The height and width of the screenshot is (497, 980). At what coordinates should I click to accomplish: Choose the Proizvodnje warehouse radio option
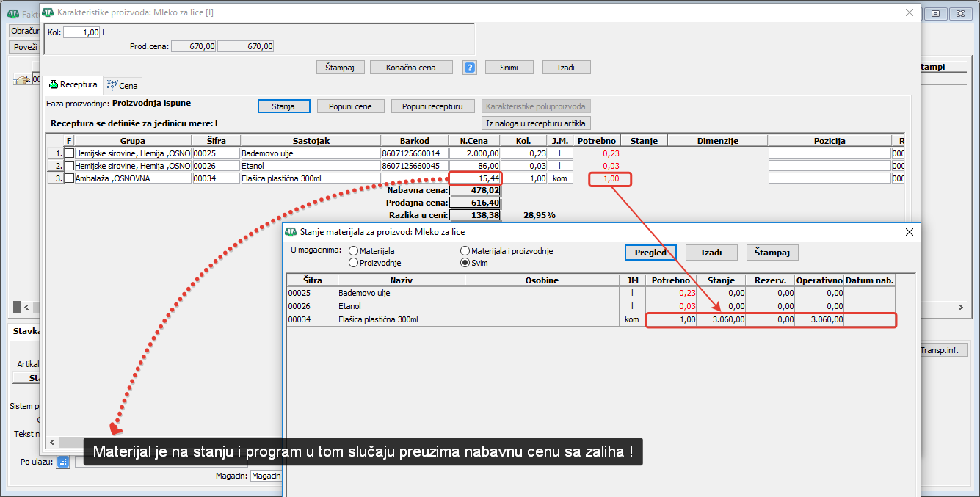point(354,263)
